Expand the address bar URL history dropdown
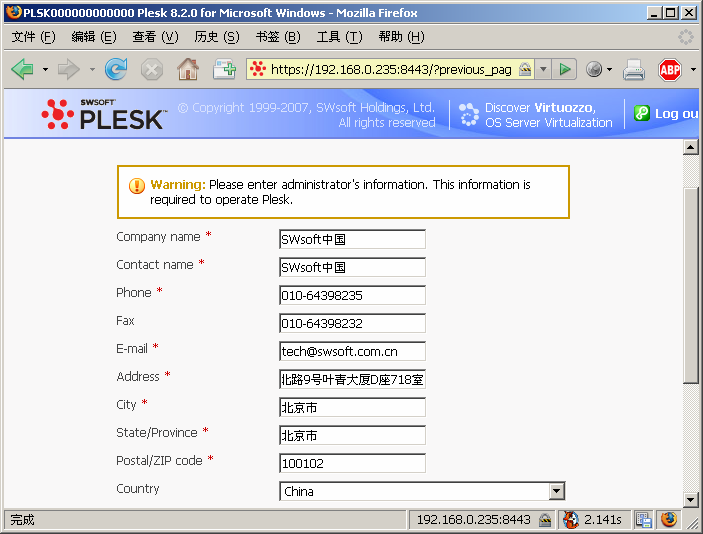This screenshot has height=534, width=703. pyautogui.click(x=543, y=69)
